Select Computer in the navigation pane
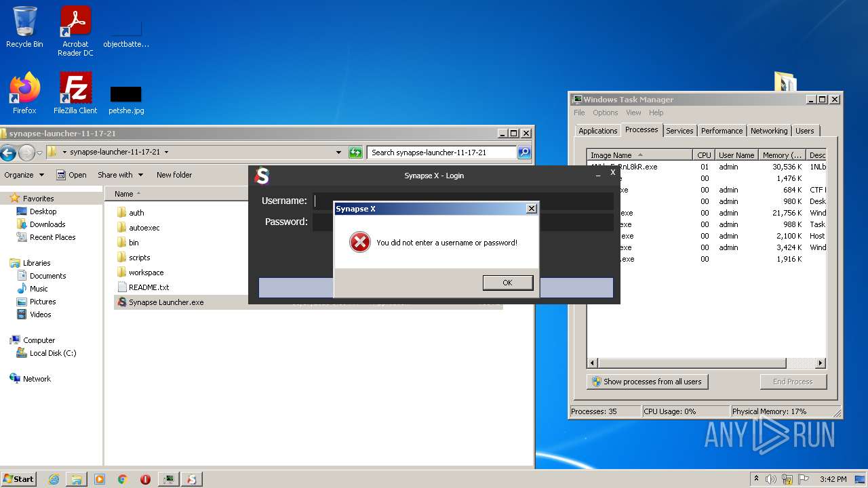 pos(39,340)
